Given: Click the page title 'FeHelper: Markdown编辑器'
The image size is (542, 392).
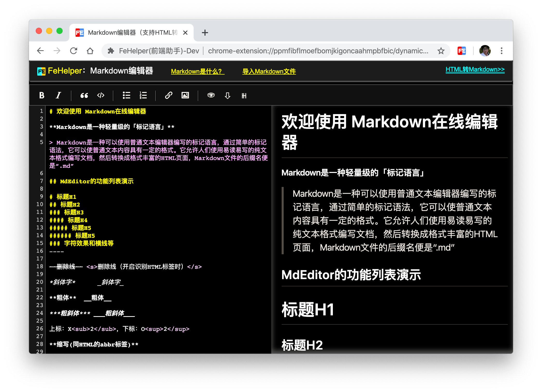Looking at the screenshot, I should (100, 71).
